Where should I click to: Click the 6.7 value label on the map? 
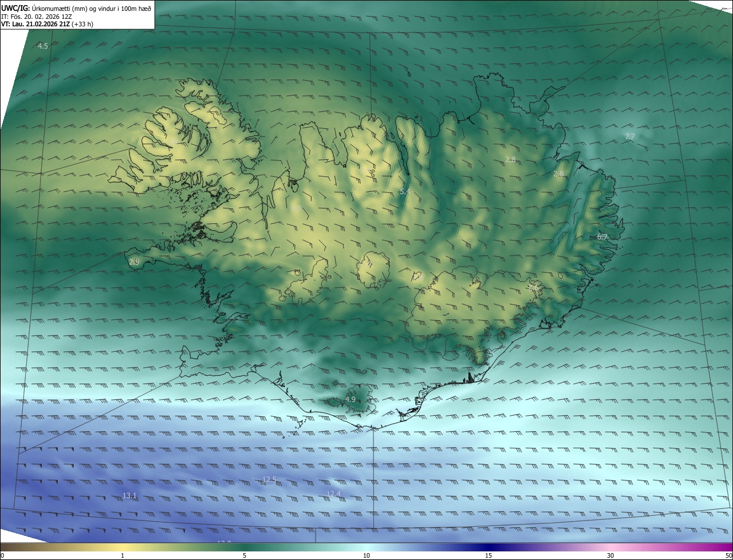(x=602, y=236)
